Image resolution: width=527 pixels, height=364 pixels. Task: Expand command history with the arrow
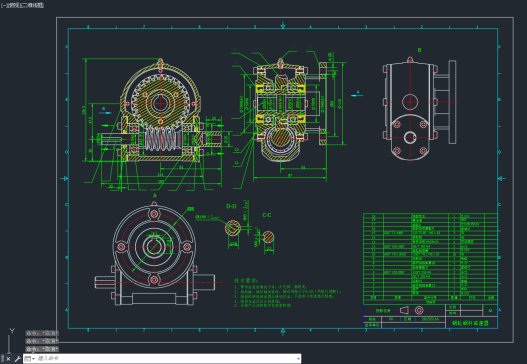[298, 359]
